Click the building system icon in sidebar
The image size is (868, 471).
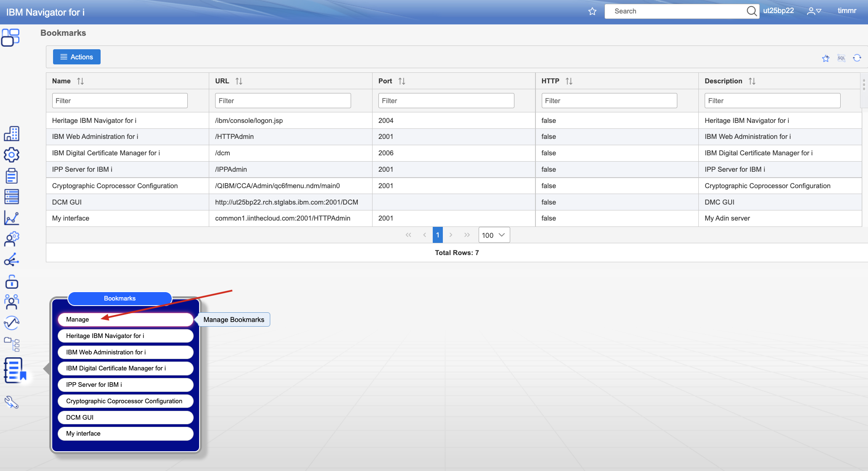click(11, 134)
